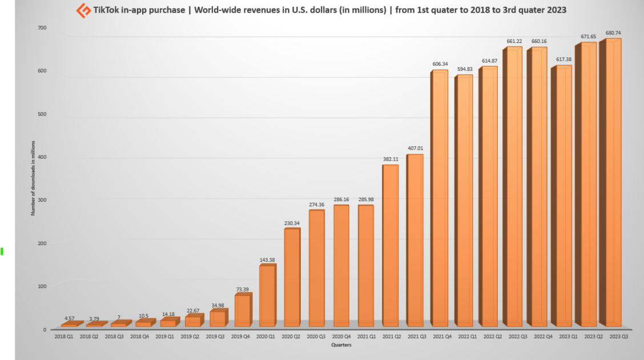Select the 2020 Q1 bar
The height and width of the screenshot is (360, 644).
[268, 295]
